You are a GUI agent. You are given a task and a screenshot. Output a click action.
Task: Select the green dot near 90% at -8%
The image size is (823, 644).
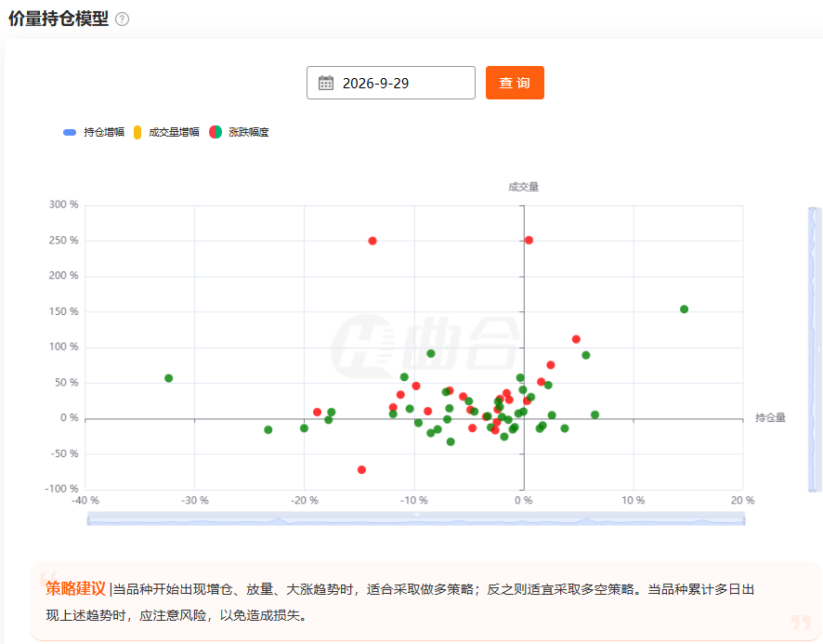coord(431,353)
